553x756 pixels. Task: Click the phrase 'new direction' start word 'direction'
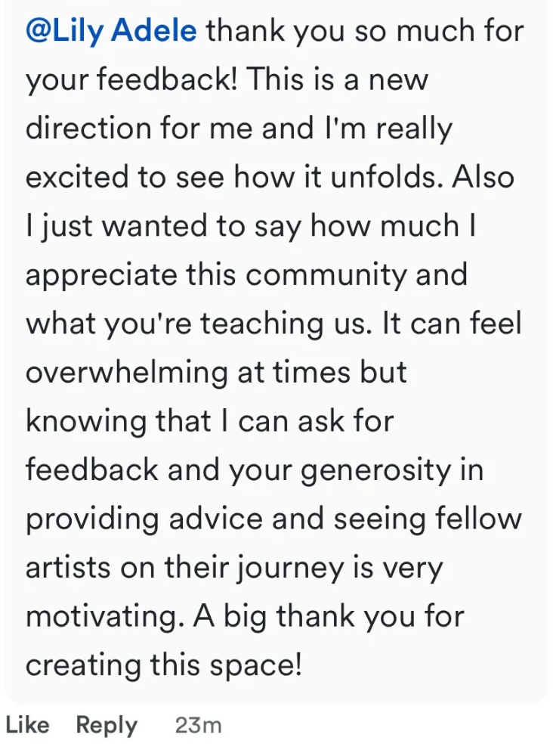click(88, 129)
